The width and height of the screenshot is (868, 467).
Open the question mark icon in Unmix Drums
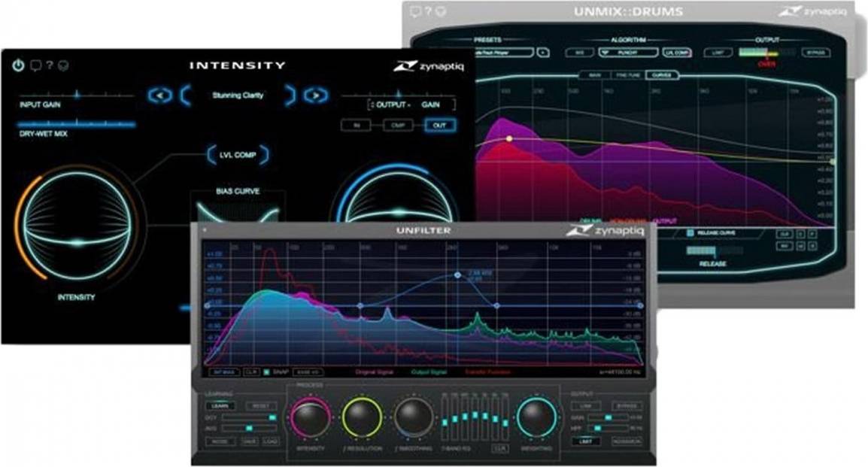point(428,11)
